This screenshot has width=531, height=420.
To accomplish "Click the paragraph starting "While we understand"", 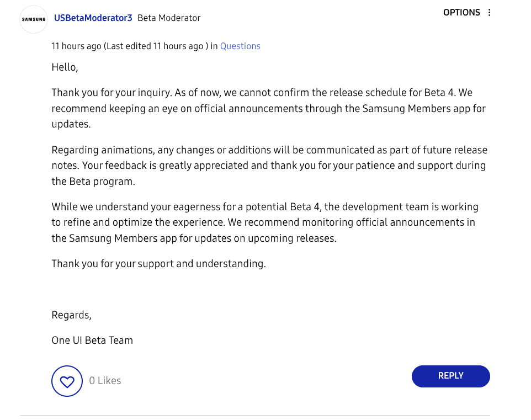I will point(265,222).
